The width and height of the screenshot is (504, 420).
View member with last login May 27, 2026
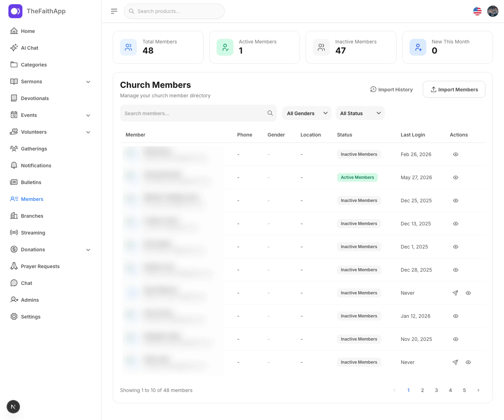click(456, 177)
